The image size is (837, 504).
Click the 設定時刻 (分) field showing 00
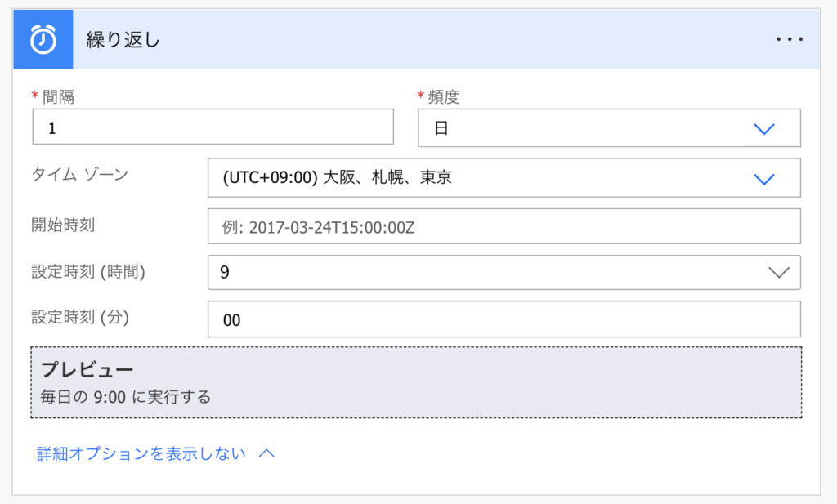tap(504, 319)
